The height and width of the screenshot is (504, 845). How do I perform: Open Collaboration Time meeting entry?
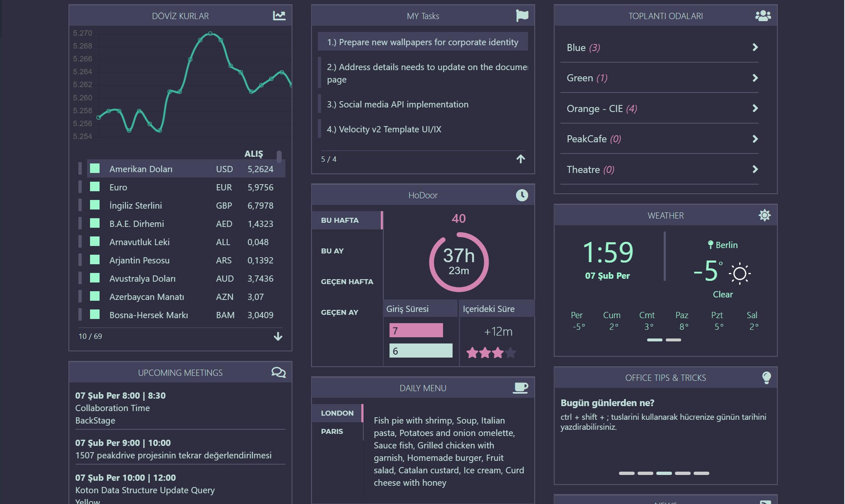(180, 408)
